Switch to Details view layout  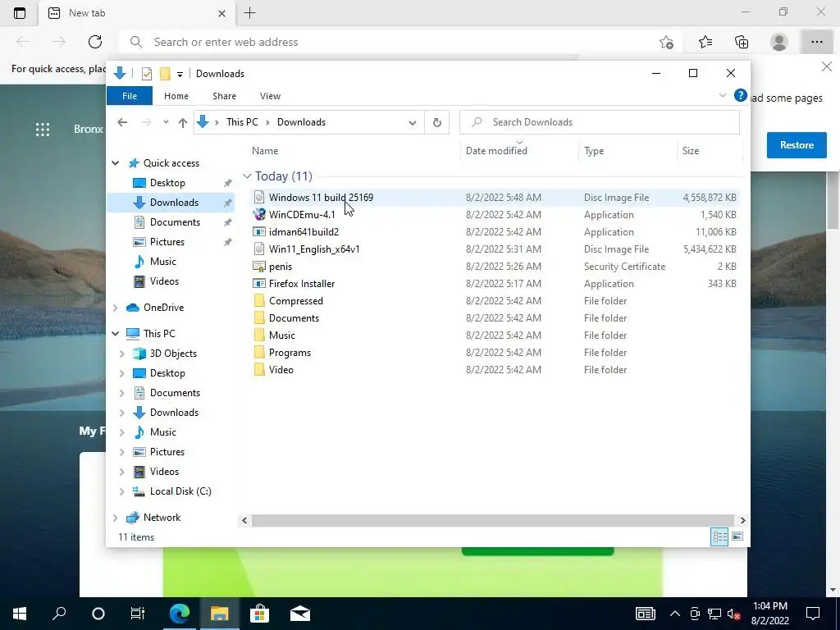(x=719, y=536)
